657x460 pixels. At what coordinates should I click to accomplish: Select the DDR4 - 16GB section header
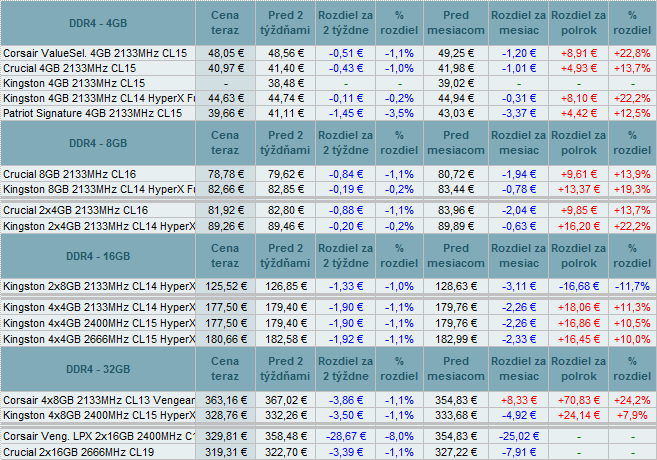[98, 256]
